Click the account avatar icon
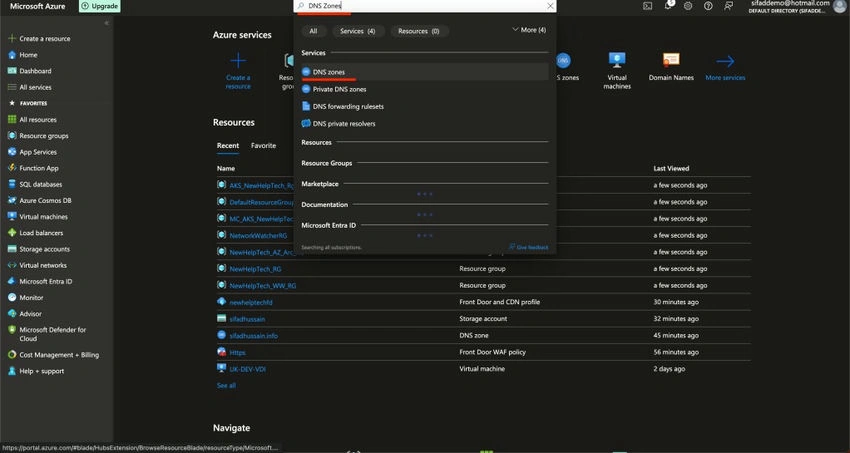This screenshot has width=850, height=453. click(840, 6)
